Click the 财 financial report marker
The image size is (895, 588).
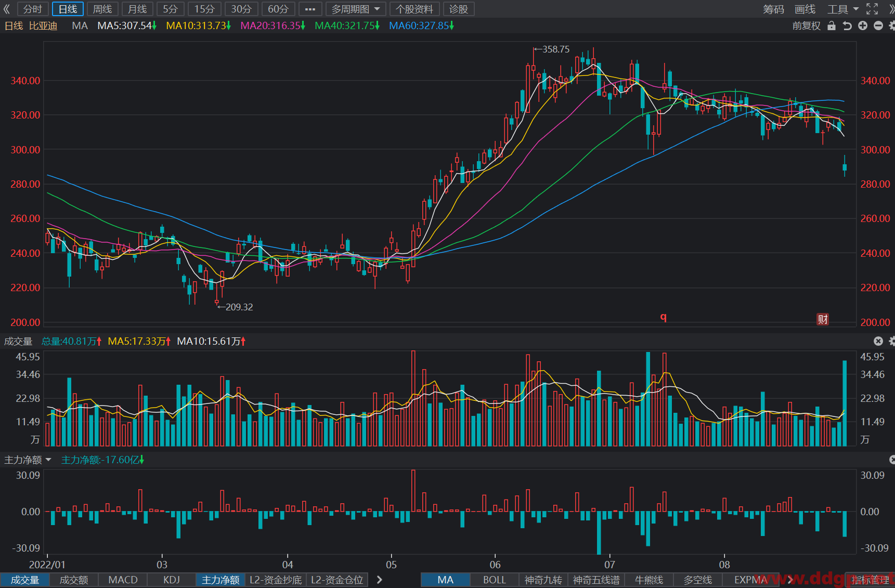pos(823,319)
